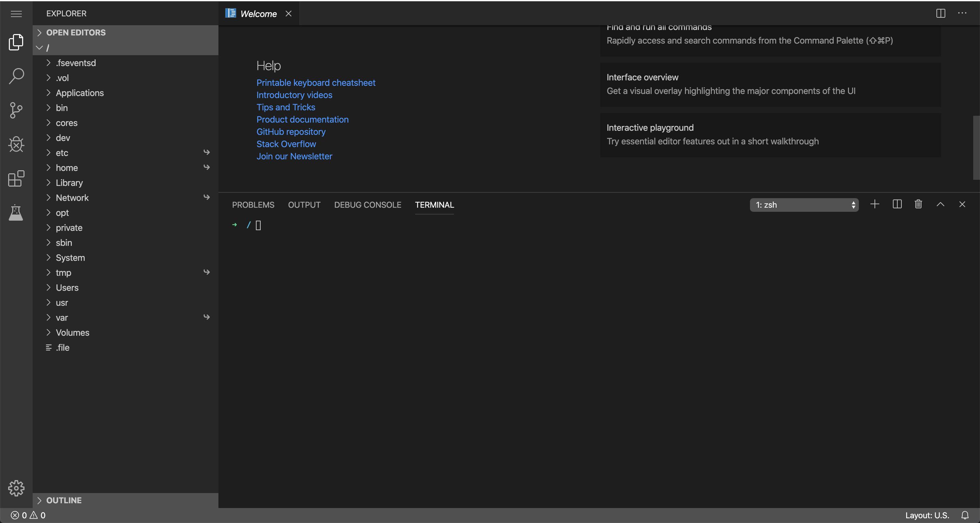This screenshot has height=523, width=980.
Task: Open the Explorer view icon
Action: pos(16,42)
